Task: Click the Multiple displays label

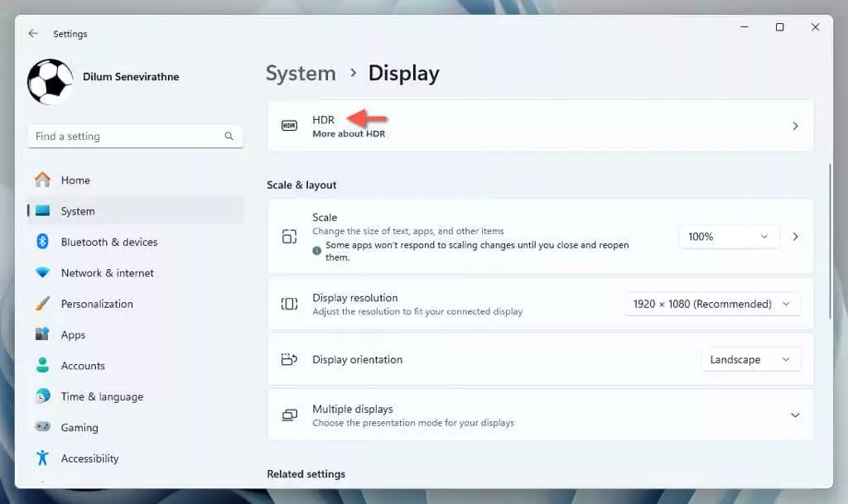Action: click(x=353, y=409)
